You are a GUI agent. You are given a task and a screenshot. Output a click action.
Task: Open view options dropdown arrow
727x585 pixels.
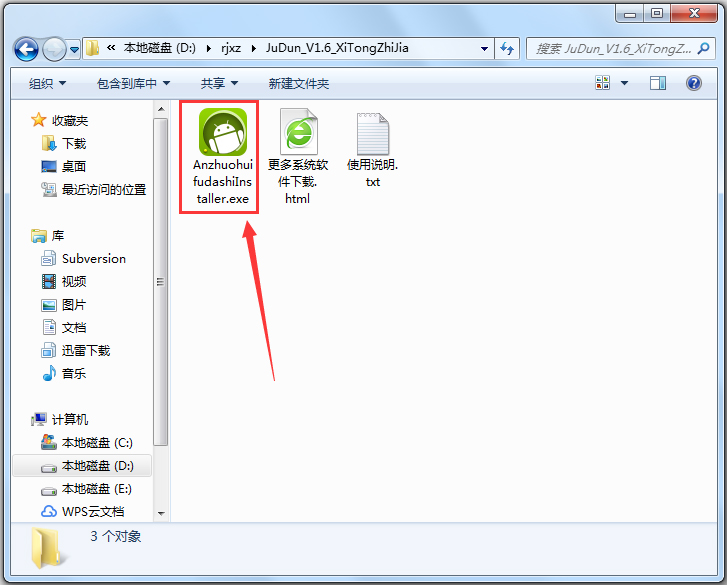point(624,83)
